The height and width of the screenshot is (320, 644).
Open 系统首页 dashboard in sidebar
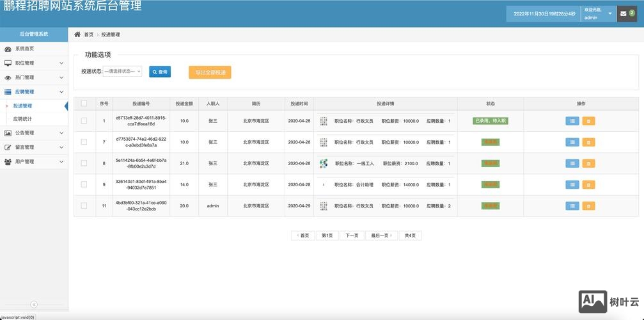pos(24,49)
